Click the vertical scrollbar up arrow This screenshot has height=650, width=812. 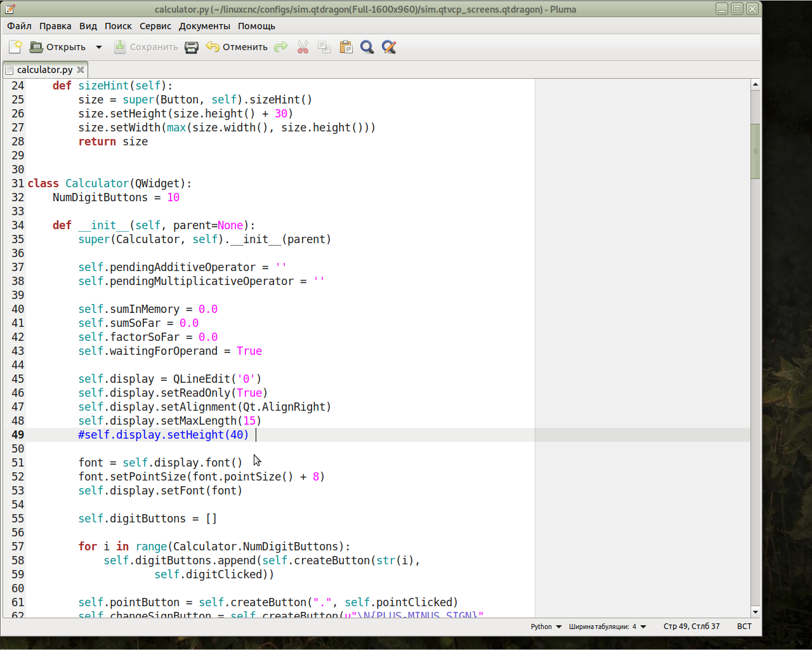coord(755,84)
